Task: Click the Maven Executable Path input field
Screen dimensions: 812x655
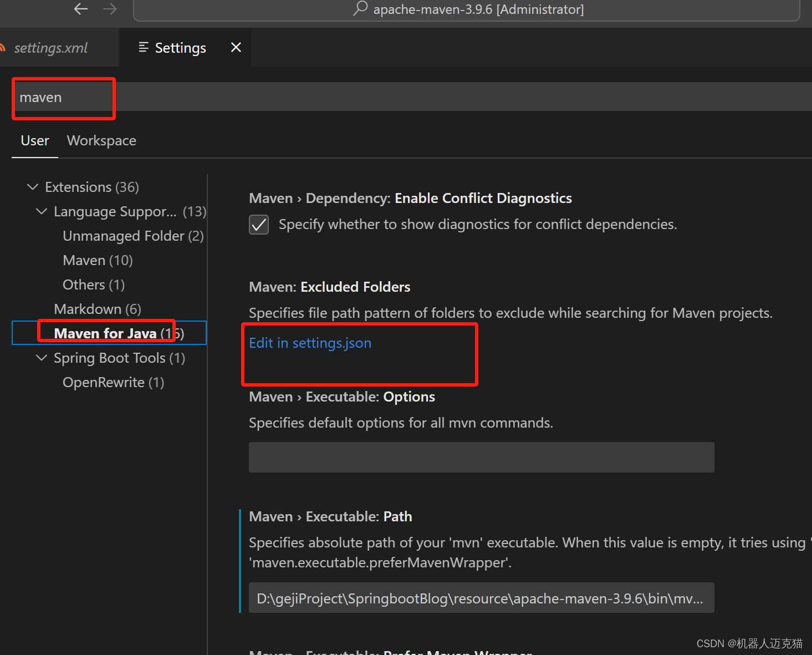Action: click(481, 598)
